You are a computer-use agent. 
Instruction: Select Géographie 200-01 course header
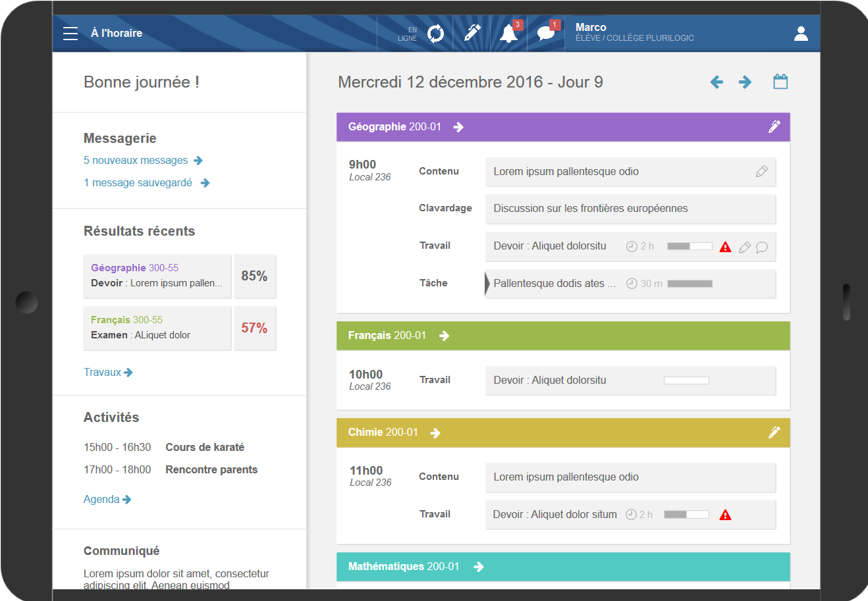point(563,127)
